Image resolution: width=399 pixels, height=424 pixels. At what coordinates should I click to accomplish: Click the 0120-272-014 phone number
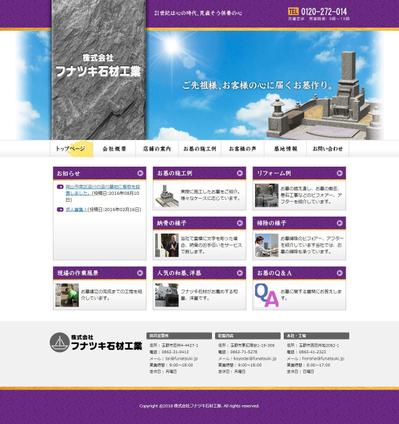324,12
